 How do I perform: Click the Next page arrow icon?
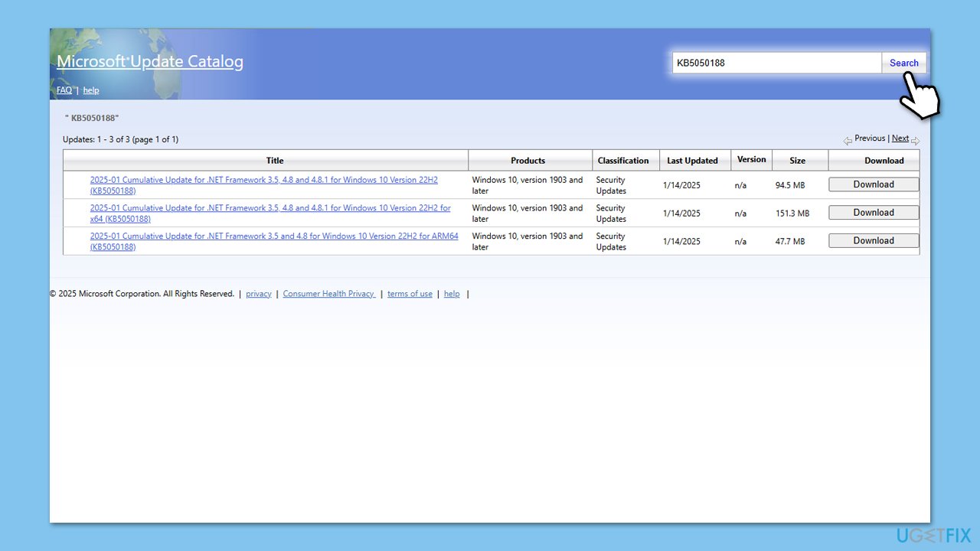pyautogui.click(x=916, y=141)
